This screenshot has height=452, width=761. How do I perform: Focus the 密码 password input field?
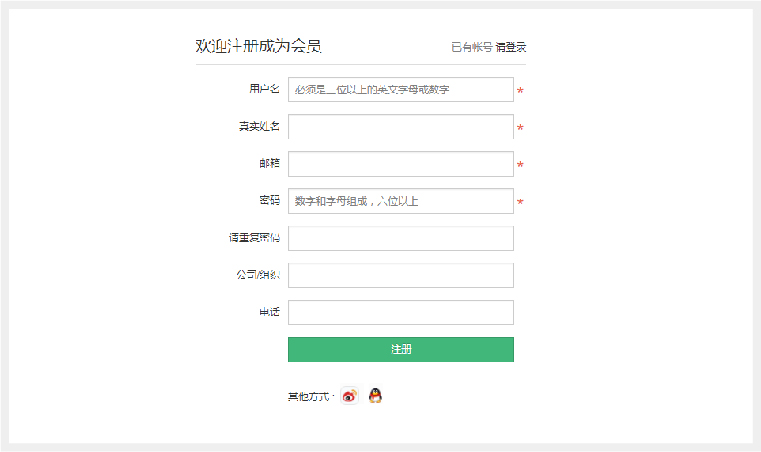(401, 201)
